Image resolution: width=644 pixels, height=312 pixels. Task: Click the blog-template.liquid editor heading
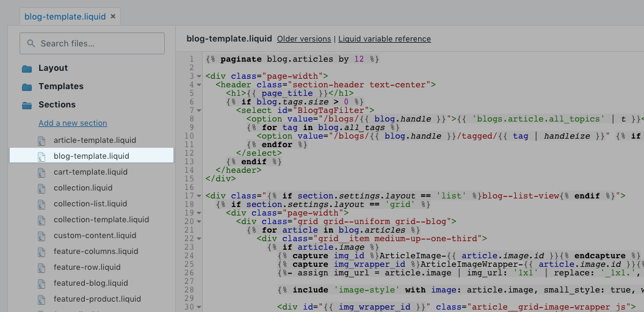coord(229,38)
